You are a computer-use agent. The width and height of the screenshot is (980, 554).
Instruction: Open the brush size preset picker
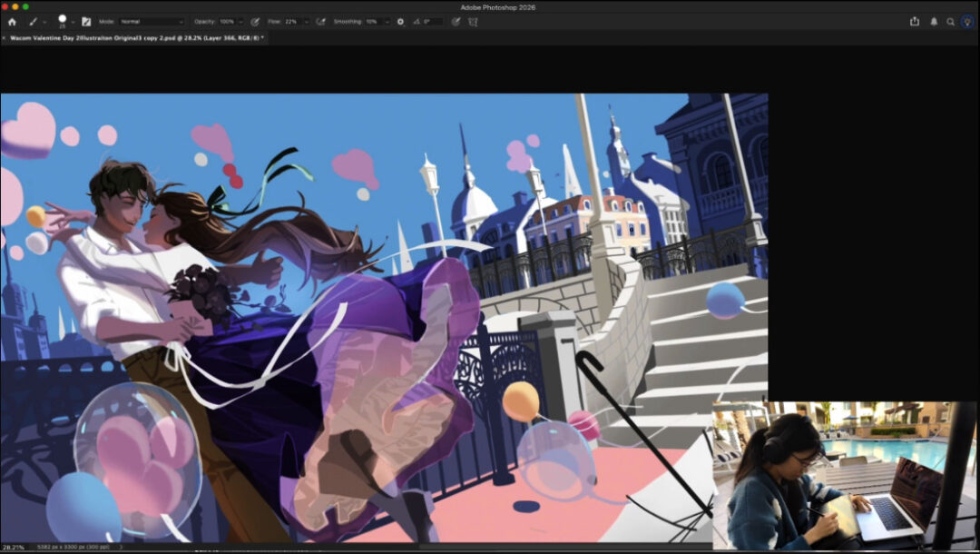pos(63,21)
